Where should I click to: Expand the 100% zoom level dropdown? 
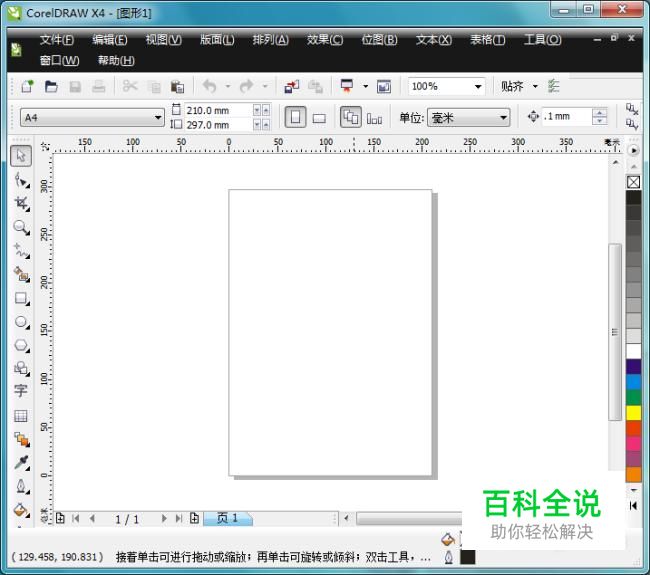[x=478, y=87]
